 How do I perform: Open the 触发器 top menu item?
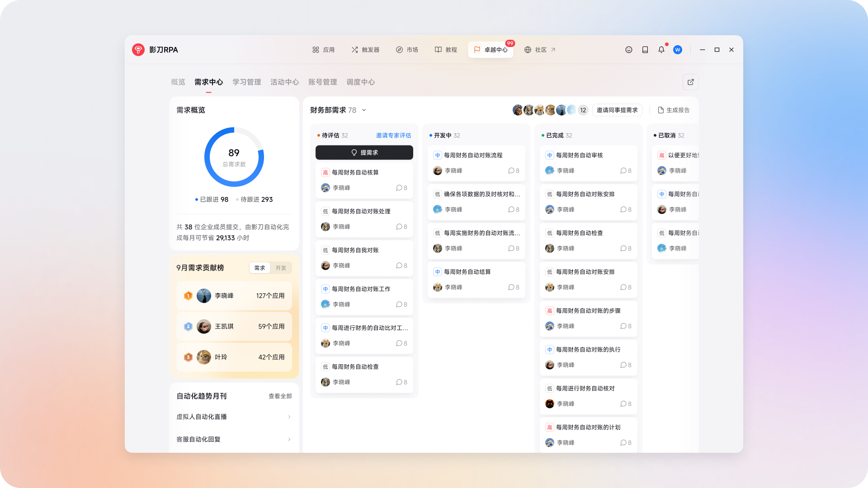point(365,50)
